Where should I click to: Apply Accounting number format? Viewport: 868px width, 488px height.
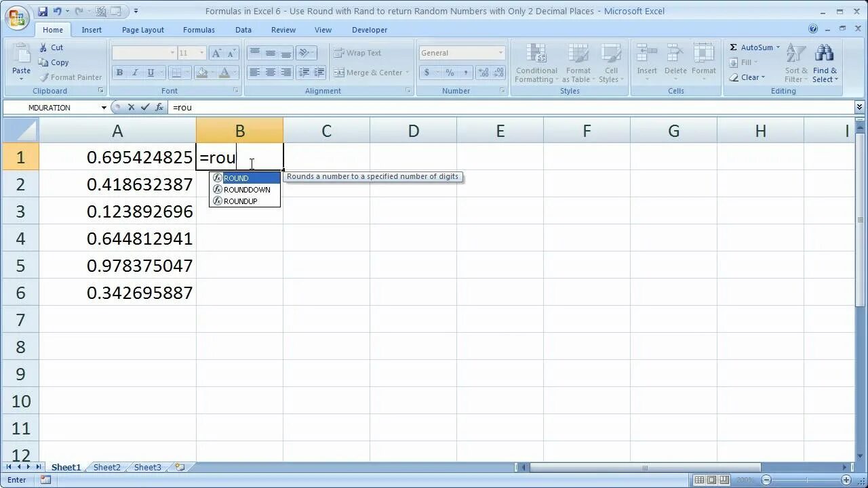tap(427, 73)
